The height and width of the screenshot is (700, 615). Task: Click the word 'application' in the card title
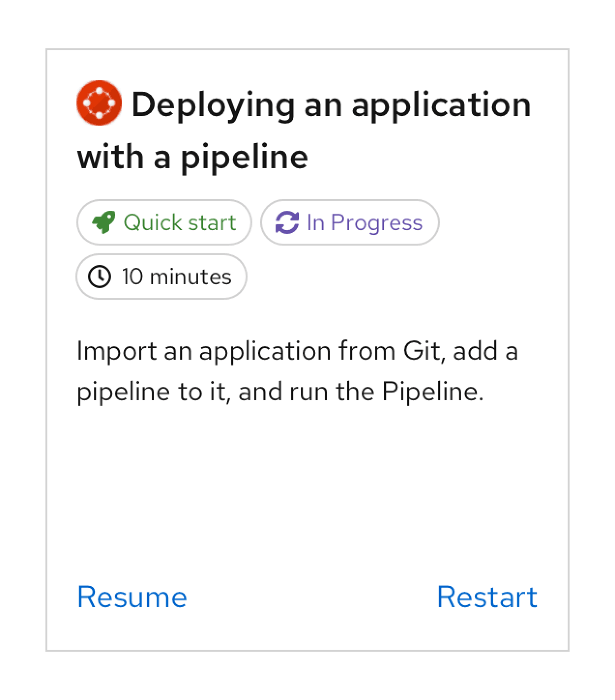[441, 104]
